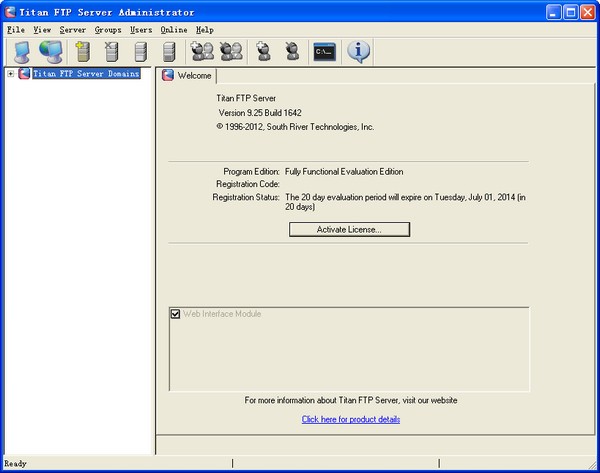
Task: Click the Fully Functional Evaluation Edition text
Action: point(344,171)
